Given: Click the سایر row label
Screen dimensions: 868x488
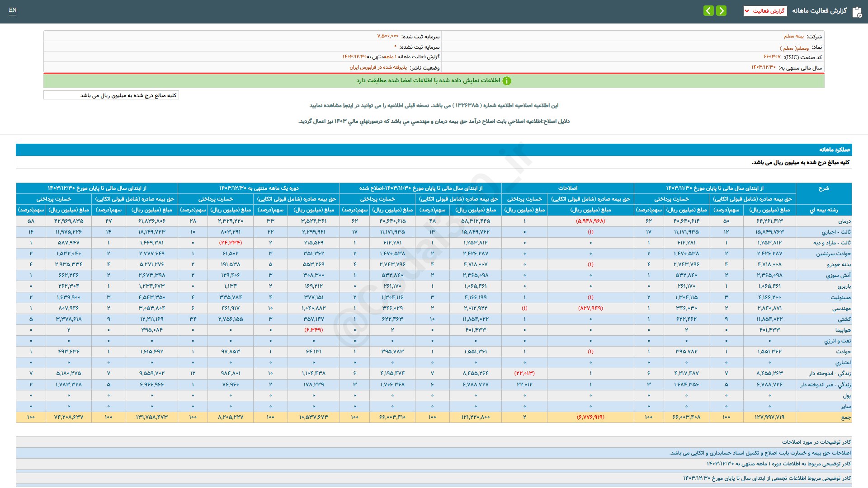Looking at the screenshot, I should [x=845, y=406].
